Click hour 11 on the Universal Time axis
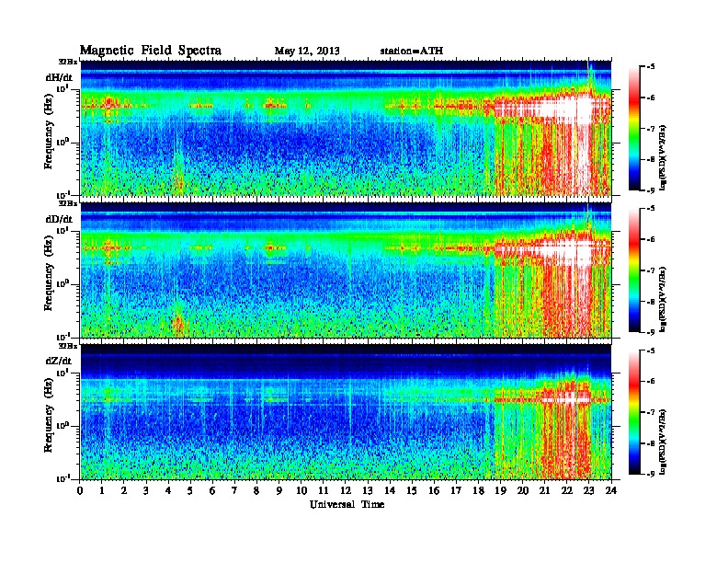 tap(324, 490)
